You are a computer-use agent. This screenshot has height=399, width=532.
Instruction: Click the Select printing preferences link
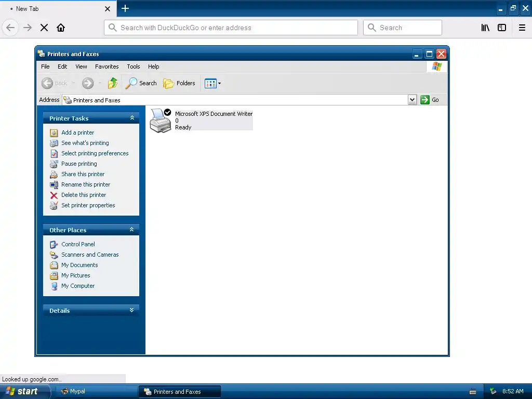pos(95,153)
